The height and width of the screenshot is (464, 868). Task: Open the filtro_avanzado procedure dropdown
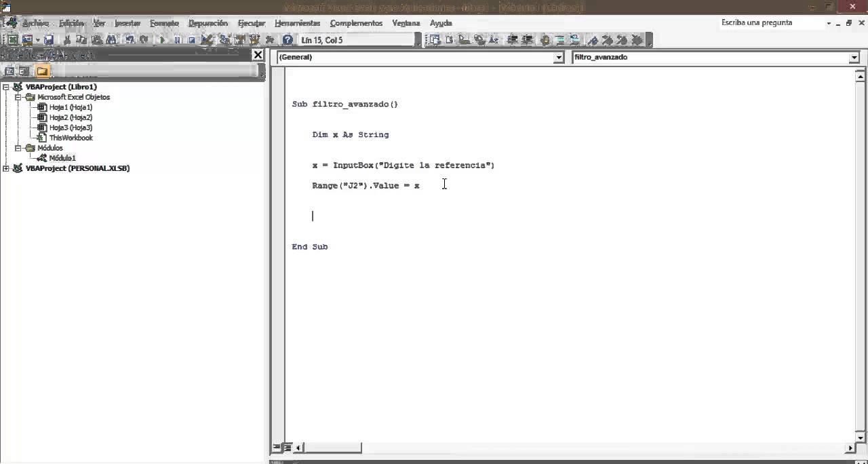(x=854, y=58)
